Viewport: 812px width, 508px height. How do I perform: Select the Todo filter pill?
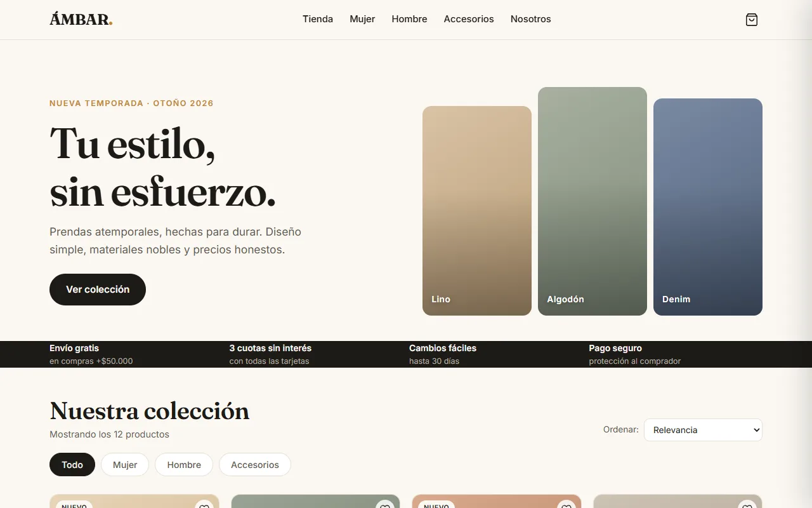(72, 465)
